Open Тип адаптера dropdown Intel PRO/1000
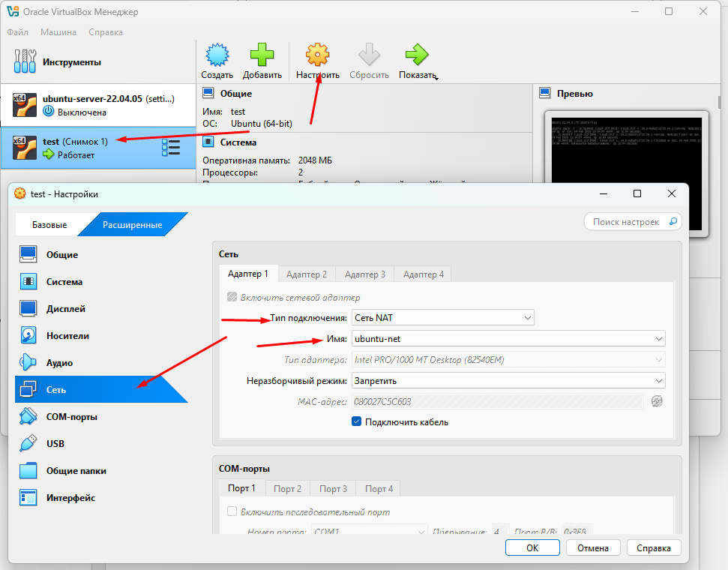 click(x=508, y=359)
